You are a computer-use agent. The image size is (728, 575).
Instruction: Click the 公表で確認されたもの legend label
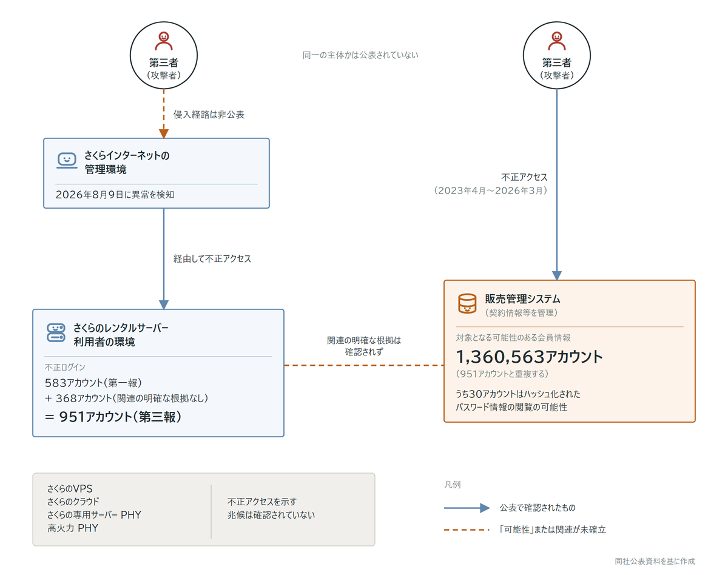click(538, 508)
